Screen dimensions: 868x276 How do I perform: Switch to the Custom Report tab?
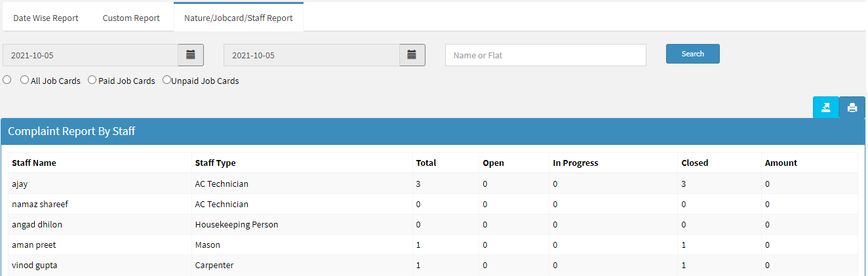coord(131,18)
